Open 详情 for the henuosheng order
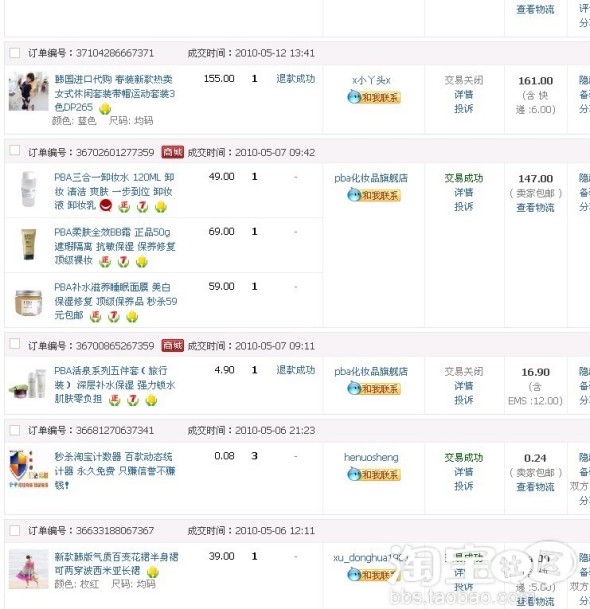 coord(463,472)
